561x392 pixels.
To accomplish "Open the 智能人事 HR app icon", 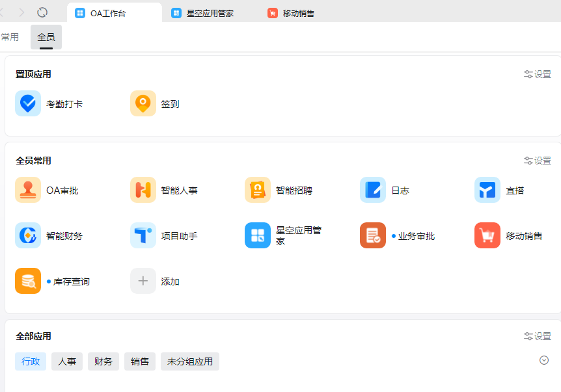I will pyautogui.click(x=143, y=190).
